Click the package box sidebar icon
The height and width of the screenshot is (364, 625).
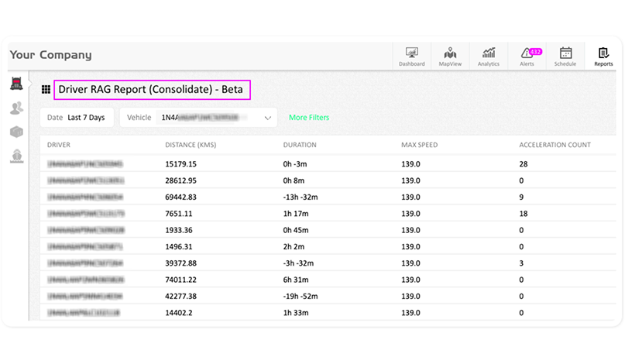click(x=16, y=132)
